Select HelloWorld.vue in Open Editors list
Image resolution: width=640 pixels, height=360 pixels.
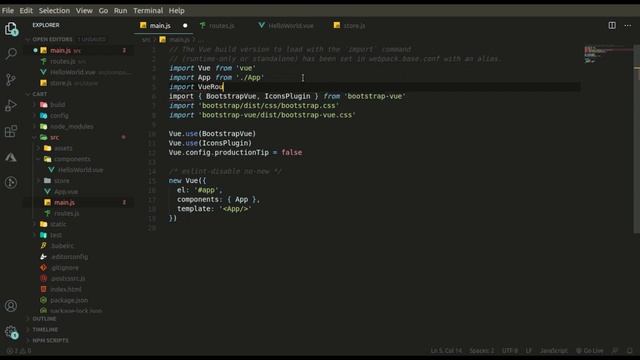[73, 72]
